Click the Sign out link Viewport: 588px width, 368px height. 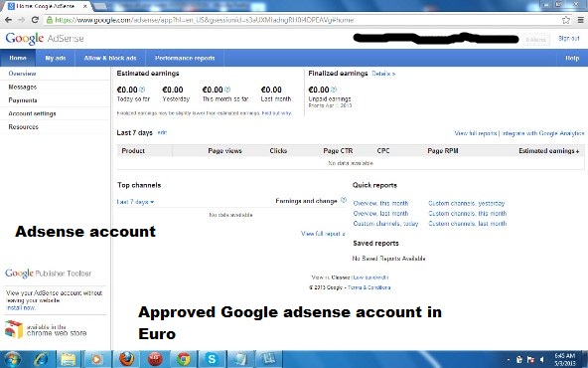[569, 39]
